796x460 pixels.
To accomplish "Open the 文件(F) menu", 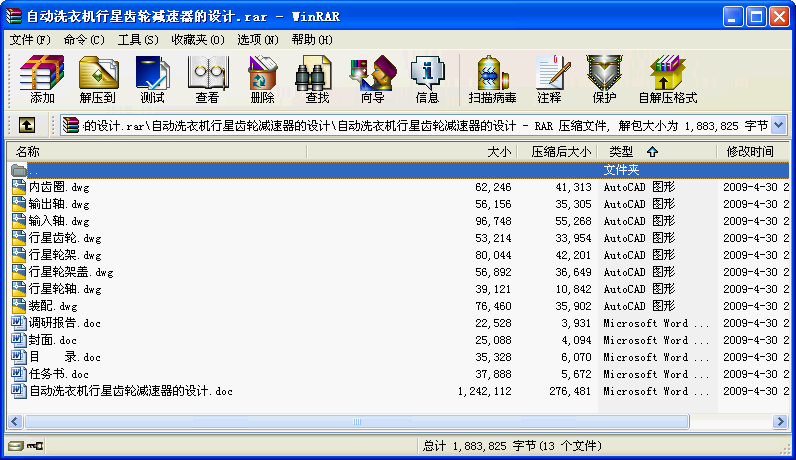I will 30,40.
